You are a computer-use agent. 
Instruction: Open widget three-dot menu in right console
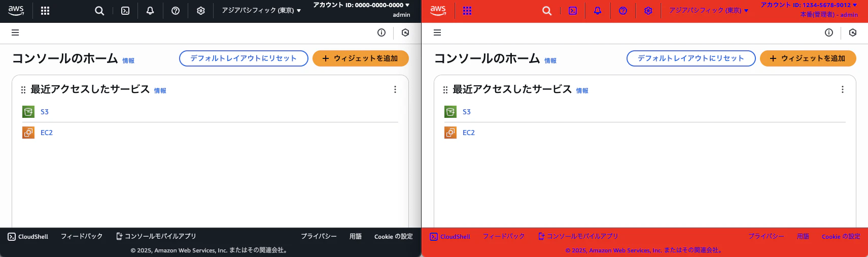[x=843, y=89]
